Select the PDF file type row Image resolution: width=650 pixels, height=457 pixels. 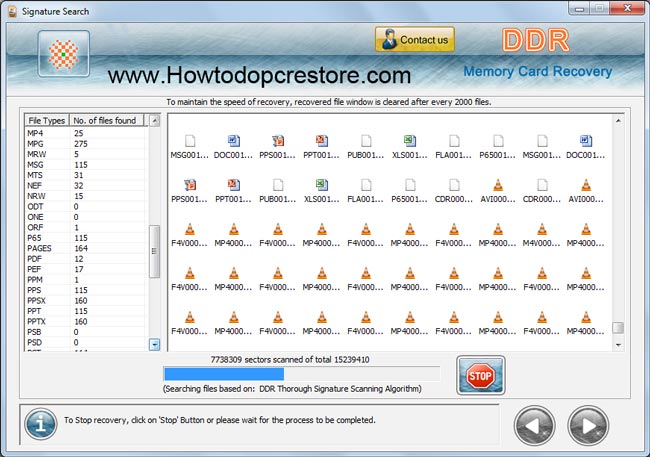85,259
